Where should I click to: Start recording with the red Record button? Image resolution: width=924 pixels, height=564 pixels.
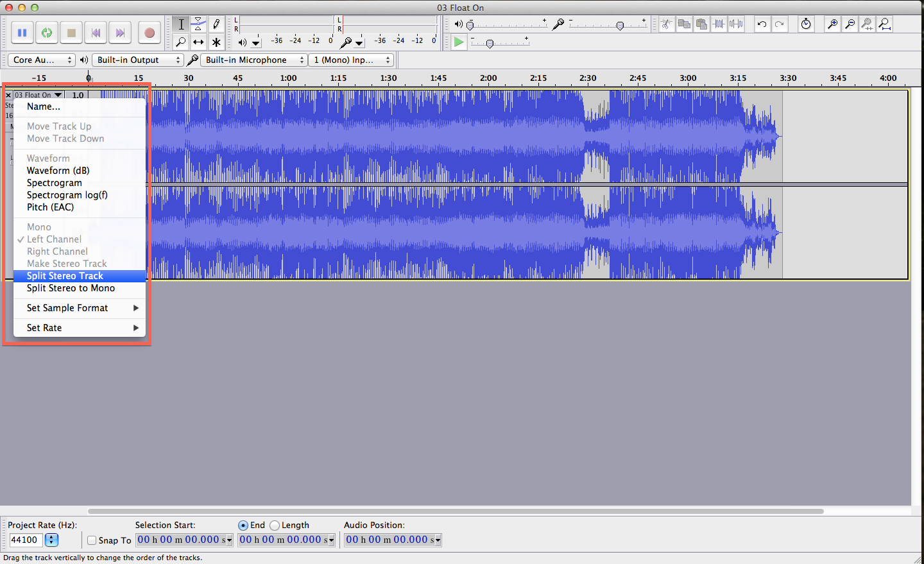(150, 33)
